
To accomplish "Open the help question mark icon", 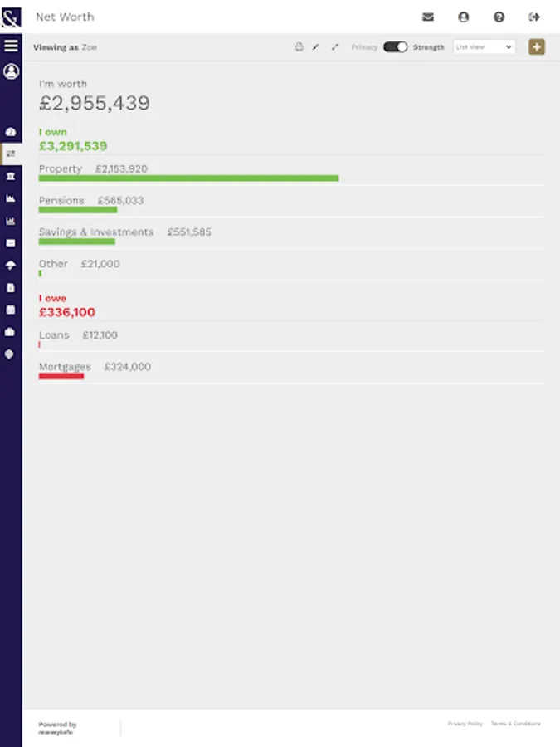I will (498, 17).
